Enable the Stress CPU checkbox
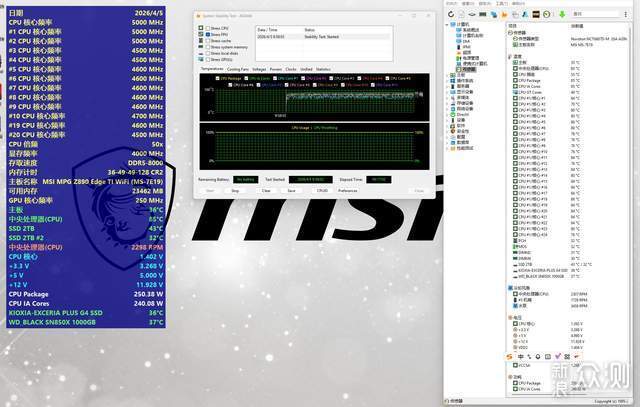Image resolution: width=640 pixels, height=407 pixels. click(x=208, y=28)
